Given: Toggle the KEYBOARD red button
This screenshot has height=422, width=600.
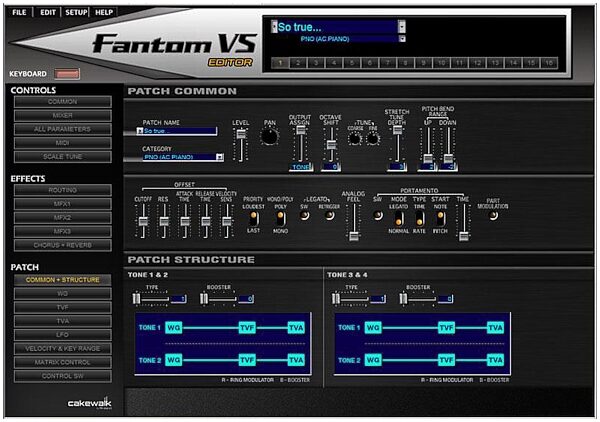Looking at the screenshot, I should 67,74.
